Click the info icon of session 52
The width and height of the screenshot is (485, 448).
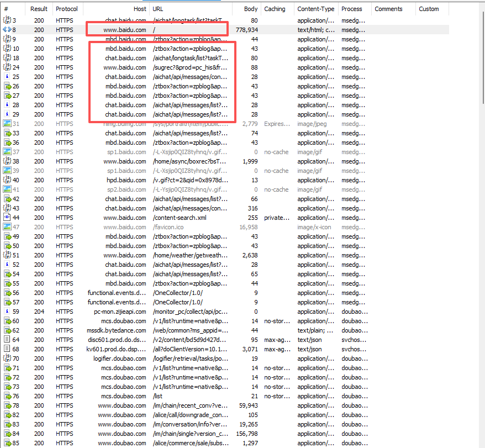7,265
